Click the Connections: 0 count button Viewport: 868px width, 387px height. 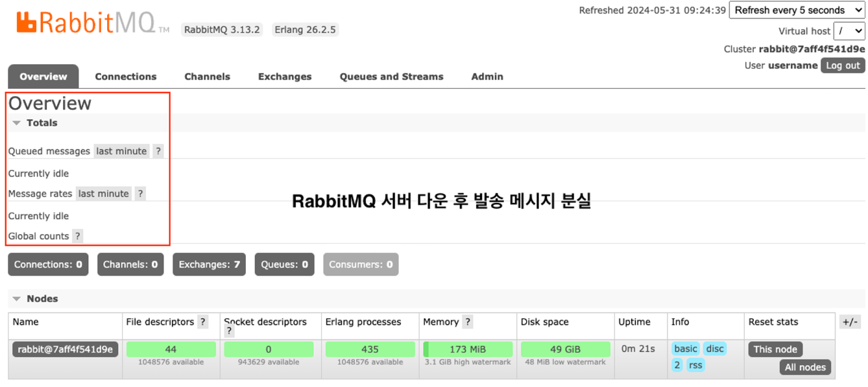[x=48, y=264]
